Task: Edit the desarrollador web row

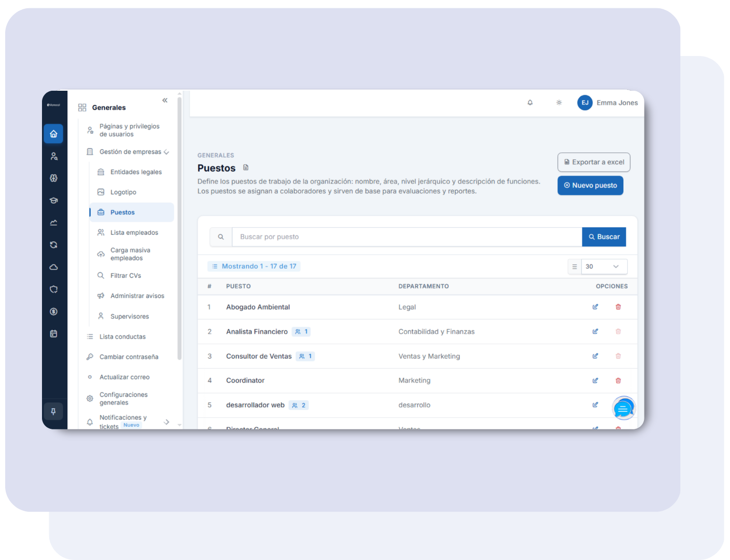Action: [595, 405]
